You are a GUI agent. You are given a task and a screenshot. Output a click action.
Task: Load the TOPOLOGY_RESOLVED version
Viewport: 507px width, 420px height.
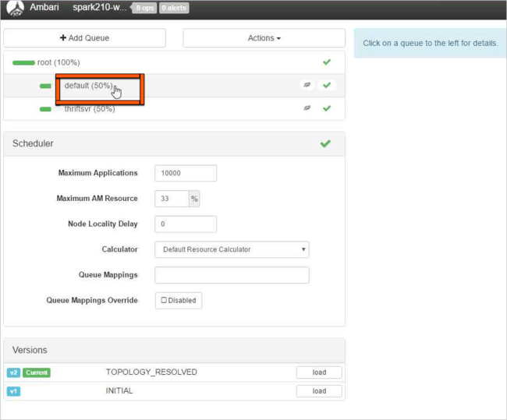[x=319, y=372]
